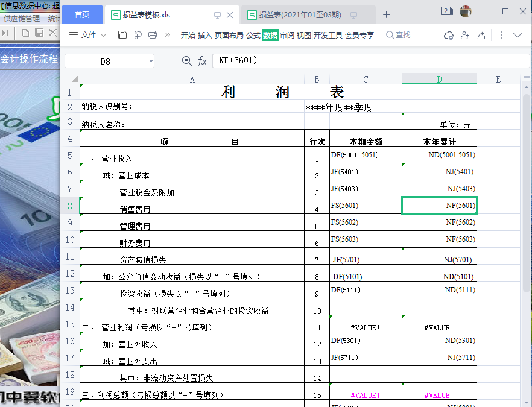
Task: Open the 开始 ribbon tab
Action: [x=188, y=35]
